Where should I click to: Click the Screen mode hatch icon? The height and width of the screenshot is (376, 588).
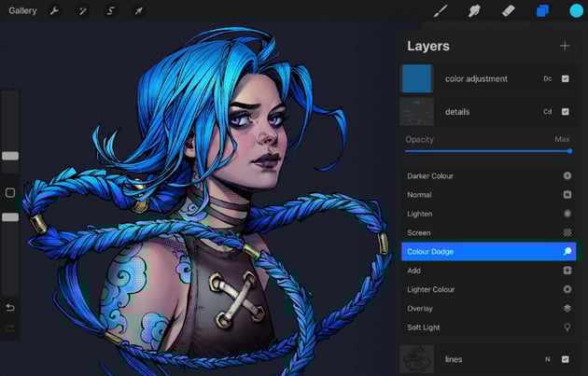(x=567, y=232)
